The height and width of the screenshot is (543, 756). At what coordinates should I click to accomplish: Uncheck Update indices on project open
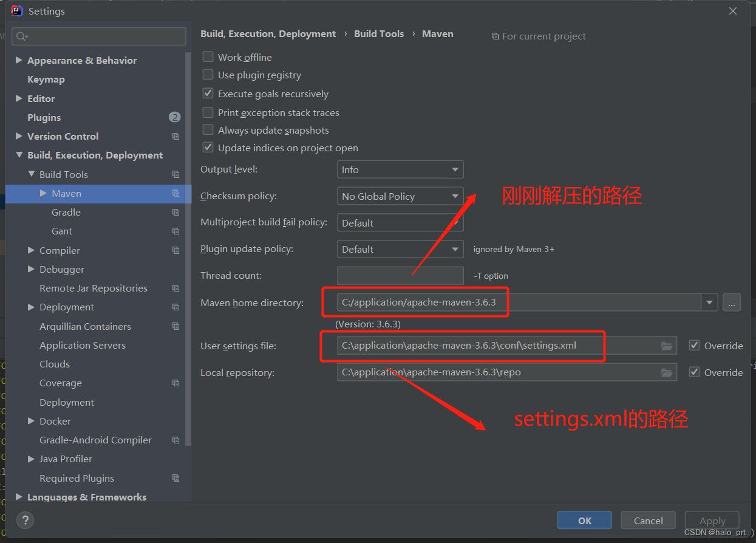click(208, 148)
